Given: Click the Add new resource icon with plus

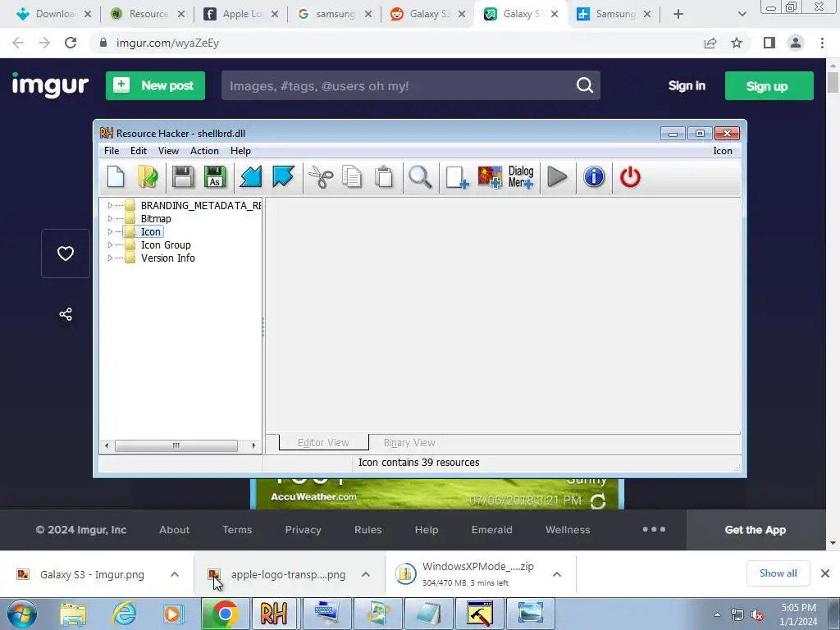Looking at the screenshot, I should [x=457, y=177].
